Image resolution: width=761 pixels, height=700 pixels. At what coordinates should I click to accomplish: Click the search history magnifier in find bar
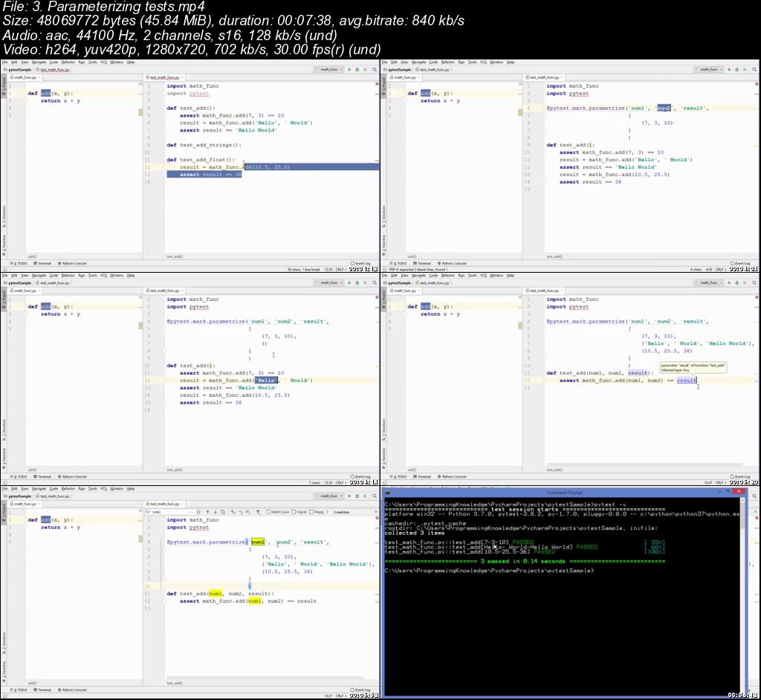pos(148,512)
